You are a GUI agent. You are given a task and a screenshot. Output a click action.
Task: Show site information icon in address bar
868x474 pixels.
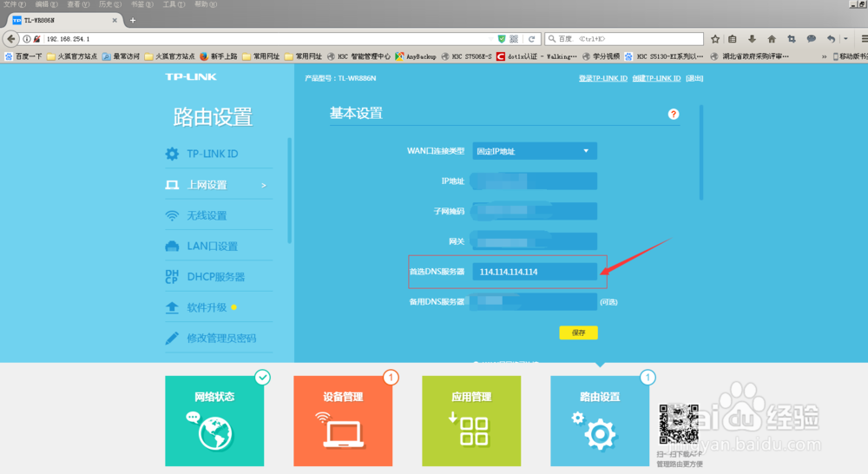point(27,39)
